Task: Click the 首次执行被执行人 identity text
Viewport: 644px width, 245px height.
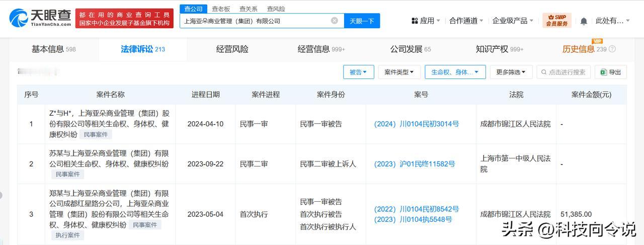Action: (328, 227)
